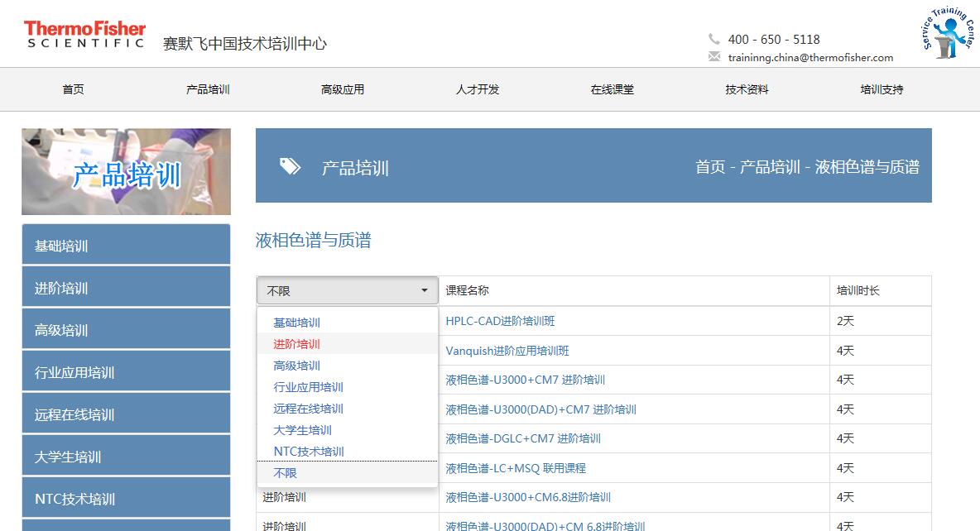Click the Service Training Center logo
980x531 pixels.
point(948,33)
